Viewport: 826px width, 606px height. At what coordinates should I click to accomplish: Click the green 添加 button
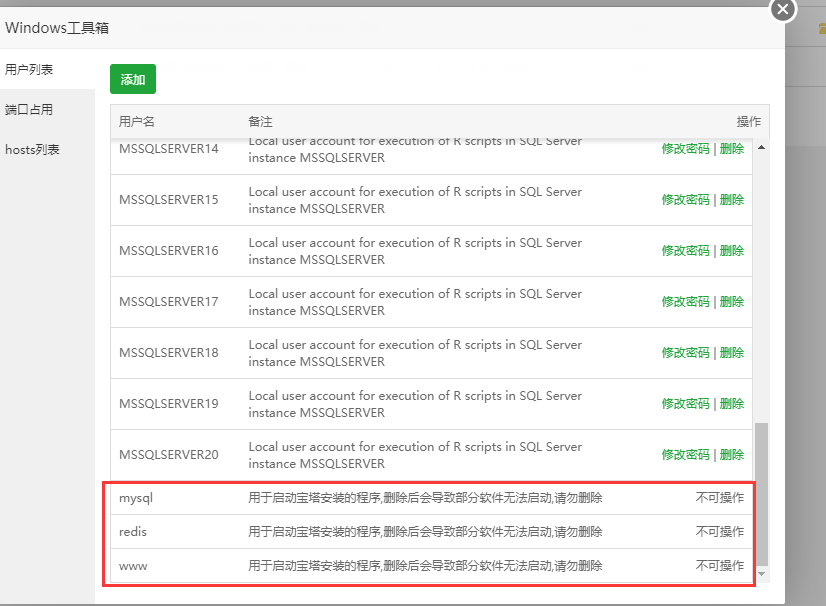(x=133, y=79)
